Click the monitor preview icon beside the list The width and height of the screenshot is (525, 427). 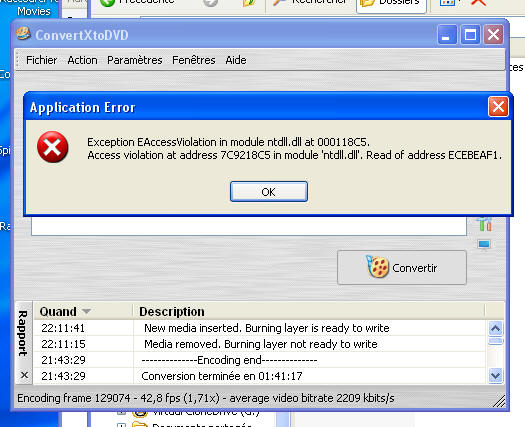click(x=484, y=245)
